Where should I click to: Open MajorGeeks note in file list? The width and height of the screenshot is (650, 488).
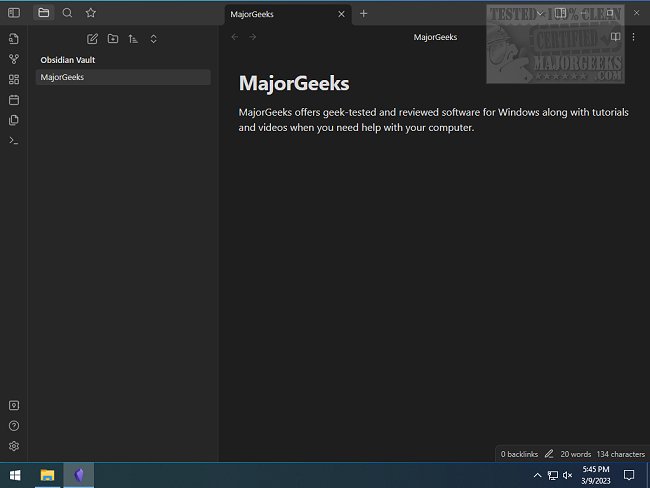(123, 77)
